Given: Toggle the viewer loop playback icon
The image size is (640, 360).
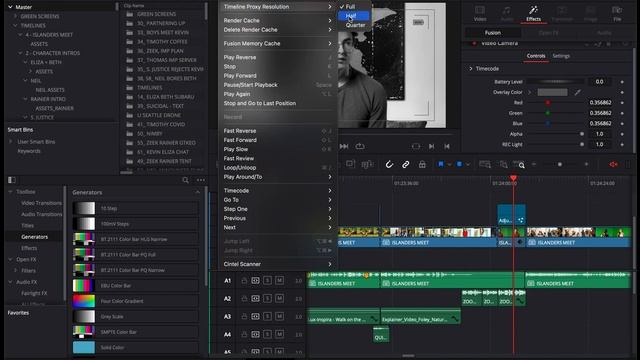Looking at the screenshot, I should click(360, 146).
